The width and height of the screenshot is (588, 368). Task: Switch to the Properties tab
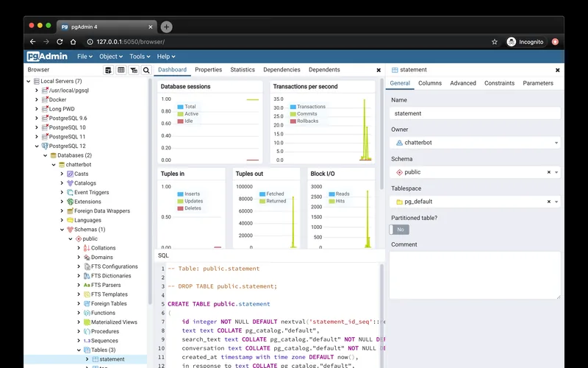pos(209,70)
